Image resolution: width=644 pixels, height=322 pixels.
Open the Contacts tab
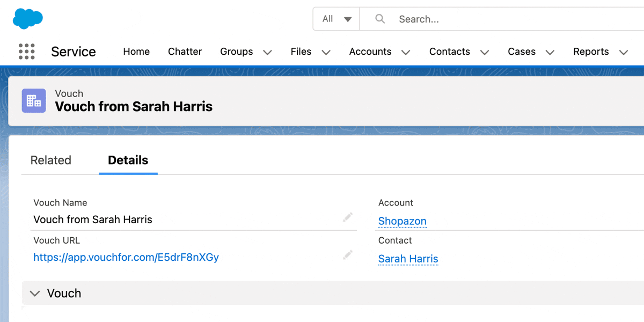click(450, 52)
